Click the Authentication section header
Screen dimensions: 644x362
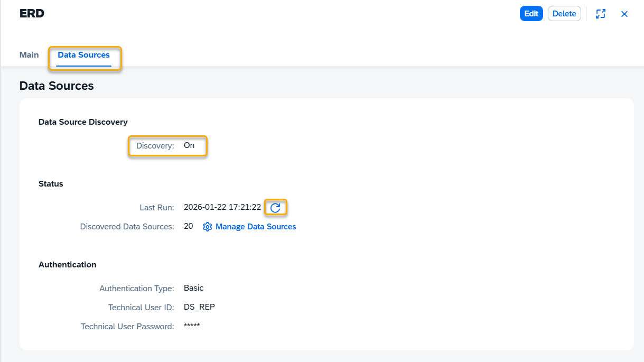coord(67,265)
